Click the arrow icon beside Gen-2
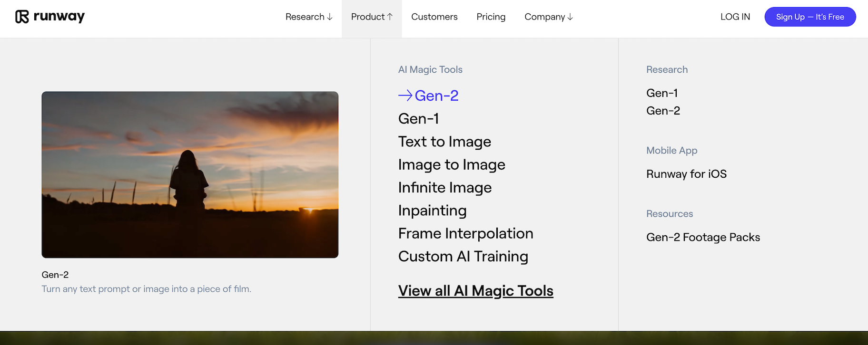The width and height of the screenshot is (868, 345). 405,96
